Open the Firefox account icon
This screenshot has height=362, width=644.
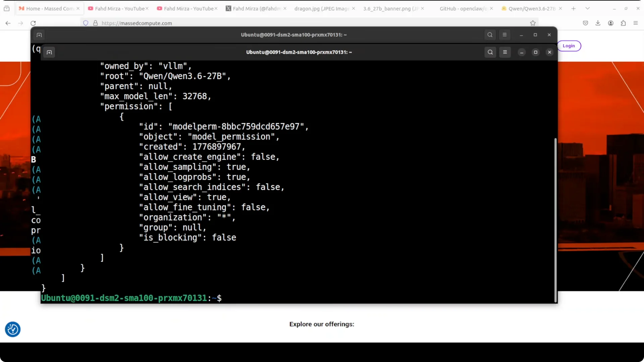pyautogui.click(x=610, y=23)
